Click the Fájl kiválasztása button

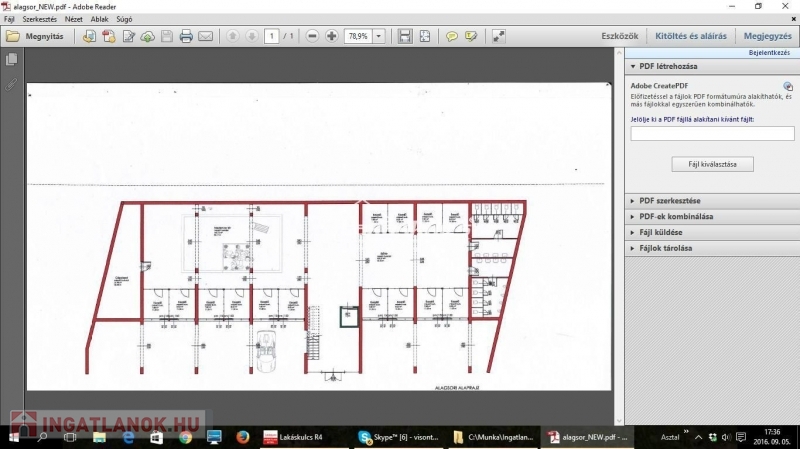click(x=712, y=164)
